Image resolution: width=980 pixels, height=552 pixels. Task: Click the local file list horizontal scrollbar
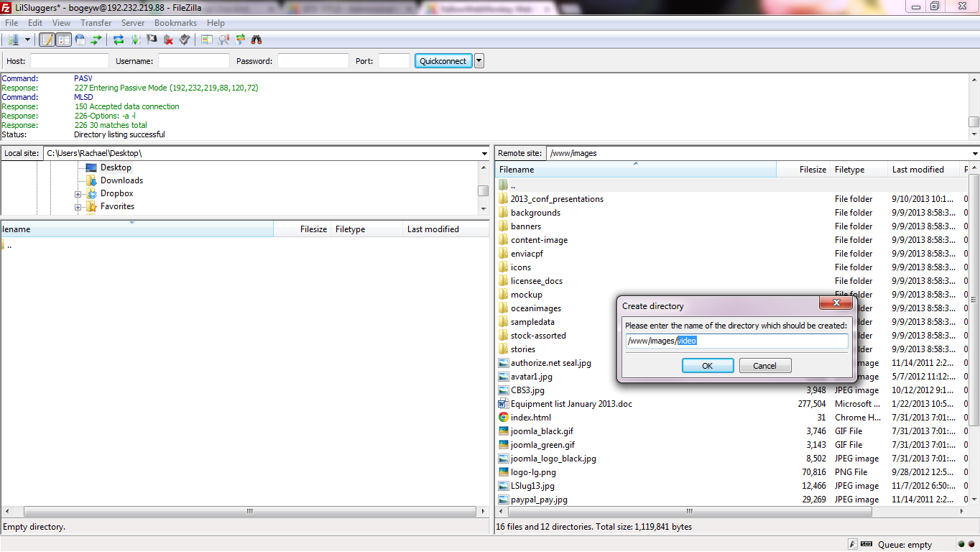[x=250, y=512]
